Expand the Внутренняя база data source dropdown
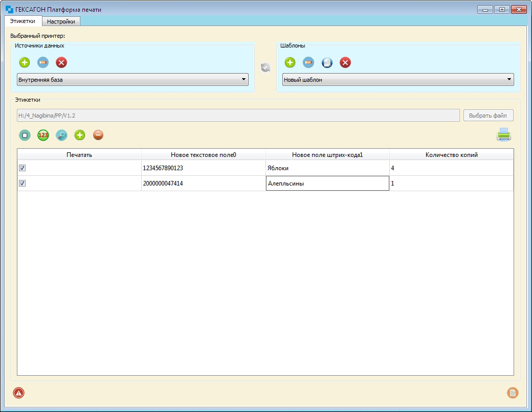532x412 pixels. tap(132, 80)
